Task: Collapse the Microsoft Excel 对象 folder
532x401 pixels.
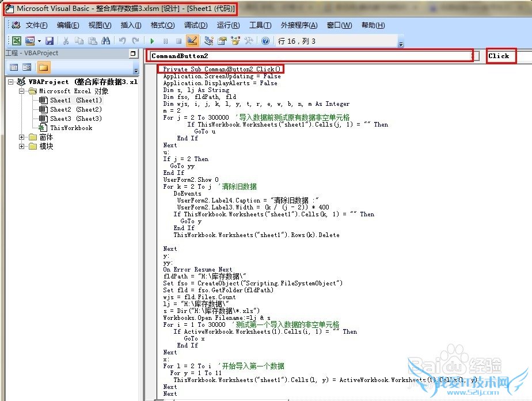Action: (22, 91)
